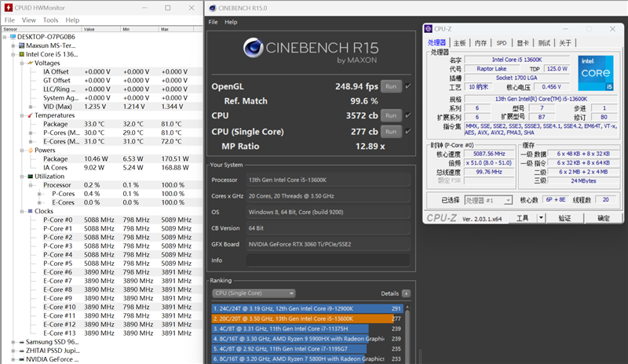This screenshot has height=364, width=628.
Task: Collapse the Temperatures section
Action: [22, 115]
